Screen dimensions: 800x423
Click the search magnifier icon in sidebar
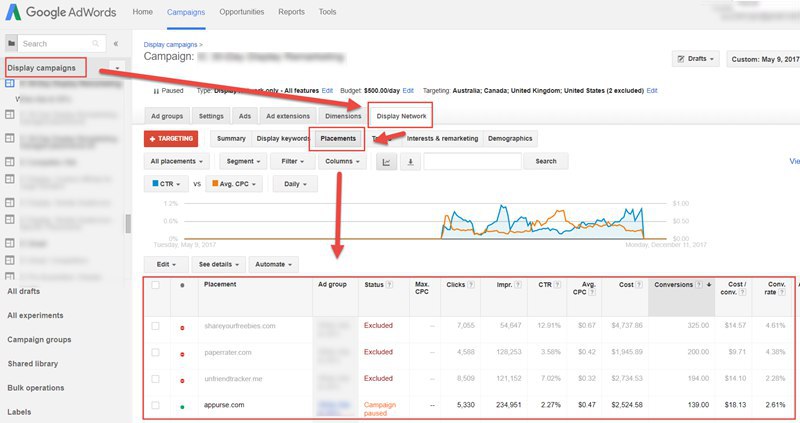(95, 44)
